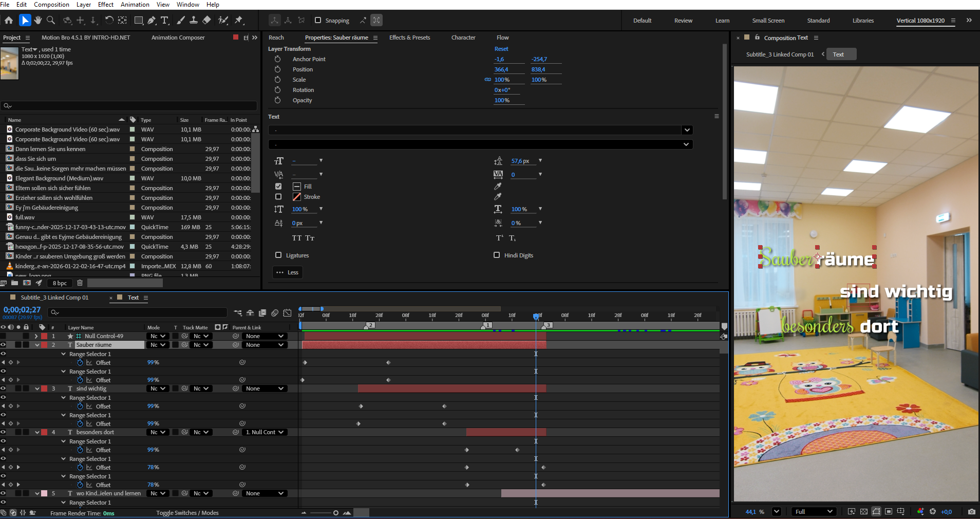
Task: Expand the Null Control-49 layer
Action: point(36,336)
